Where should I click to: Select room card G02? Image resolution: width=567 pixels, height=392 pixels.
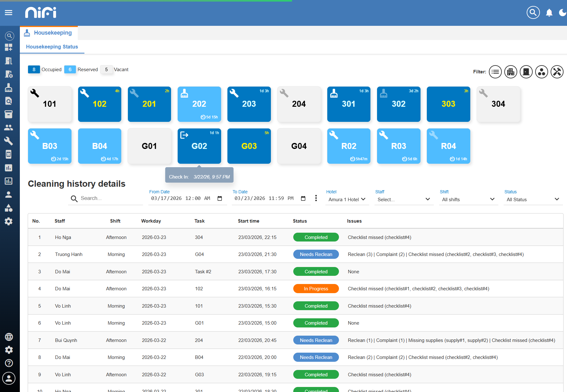(x=199, y=146)
